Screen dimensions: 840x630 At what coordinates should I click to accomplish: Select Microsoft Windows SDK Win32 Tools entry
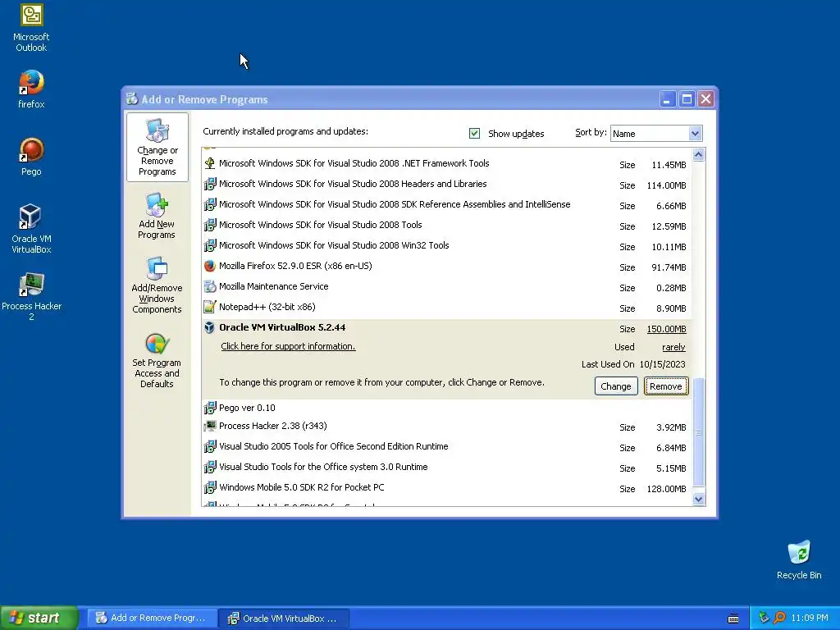click(334, 245)
